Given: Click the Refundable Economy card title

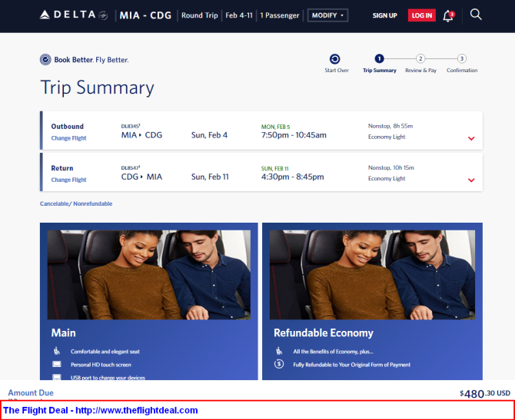Looking at the screenshot, I should [324, 332].
